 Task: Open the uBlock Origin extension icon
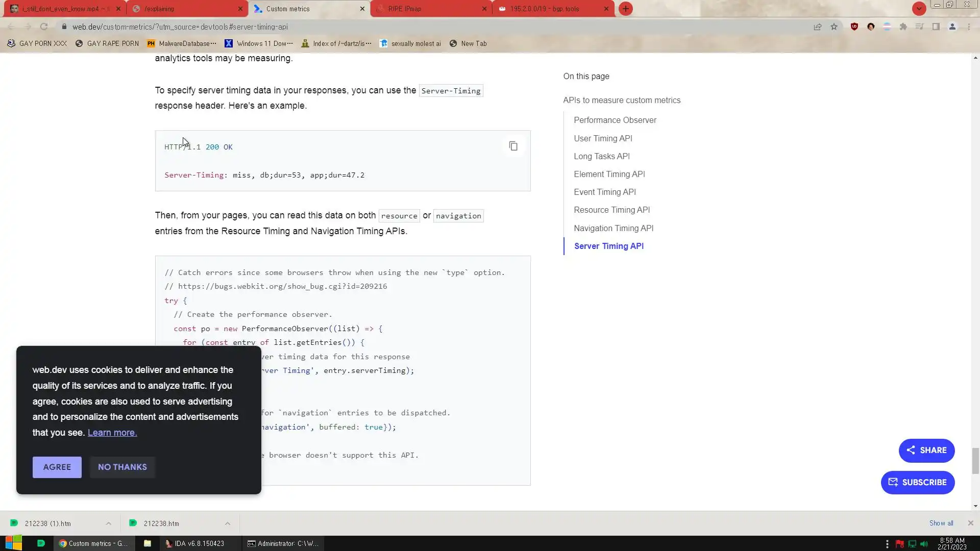854,27
